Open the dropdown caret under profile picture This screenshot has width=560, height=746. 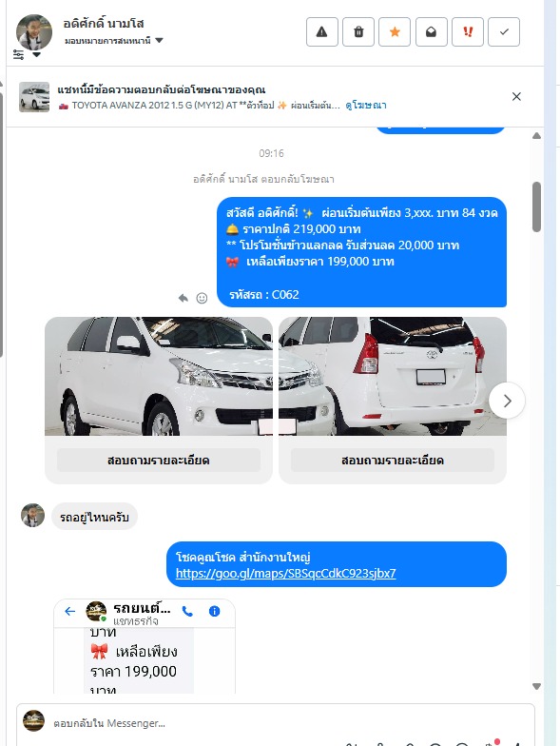pyautogui.click(x=36, y=55)
